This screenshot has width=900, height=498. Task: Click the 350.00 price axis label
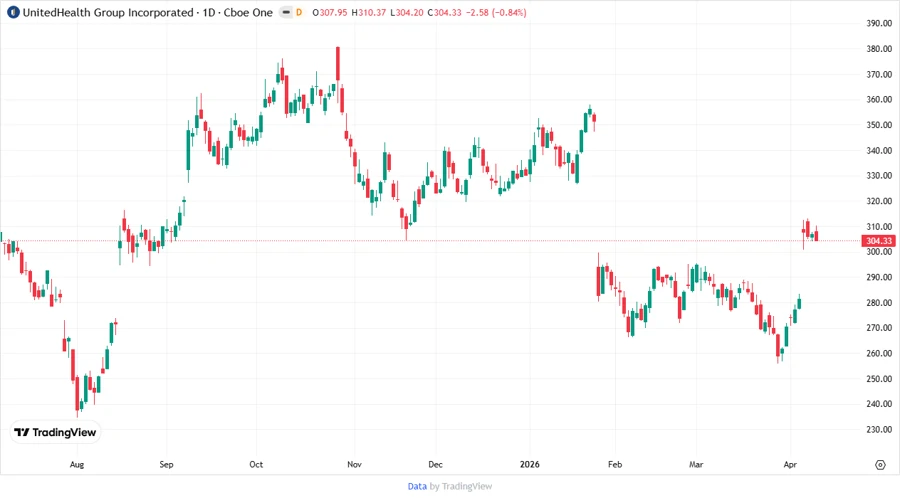(879, 125)
